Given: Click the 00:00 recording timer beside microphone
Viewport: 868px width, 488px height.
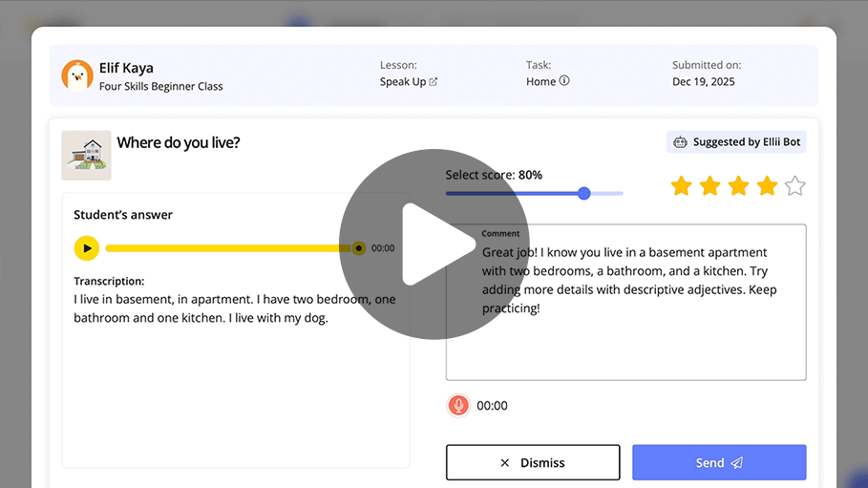Looking at the screenshot, I should (492, 406).
